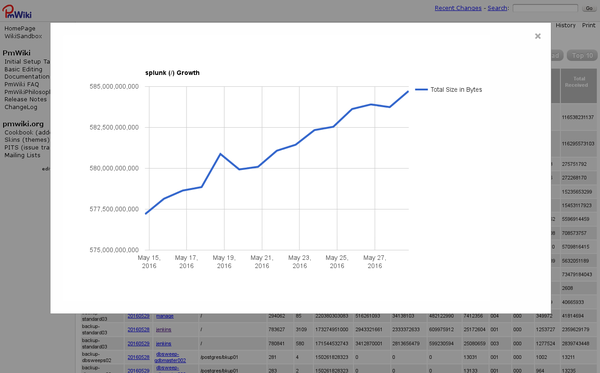Open Initial Setup Tasks sidebar link
The height and width of the screenshot is (373, 600).
(27, 62)
